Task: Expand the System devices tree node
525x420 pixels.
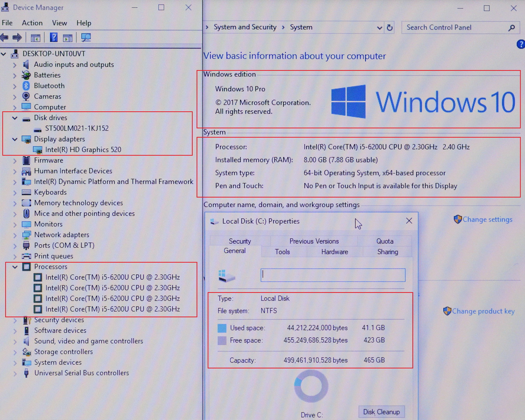Action: coord(15,362)
